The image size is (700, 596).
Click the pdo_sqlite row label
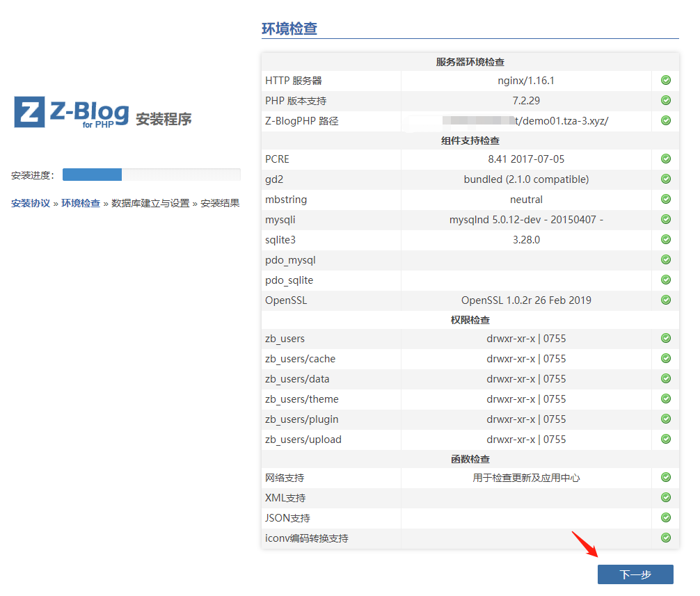tap(289, 280)
